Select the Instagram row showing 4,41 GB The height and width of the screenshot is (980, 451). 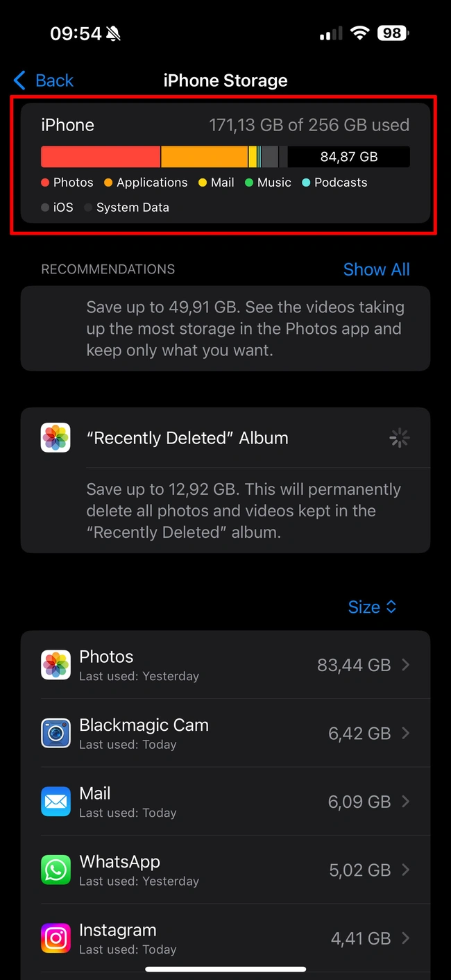[226, 938]
